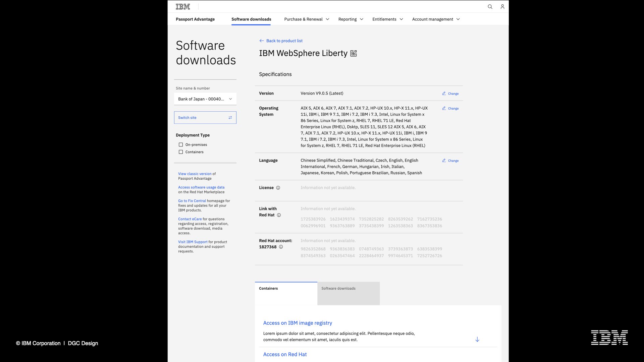Click the License info icon

pos(278,188)
